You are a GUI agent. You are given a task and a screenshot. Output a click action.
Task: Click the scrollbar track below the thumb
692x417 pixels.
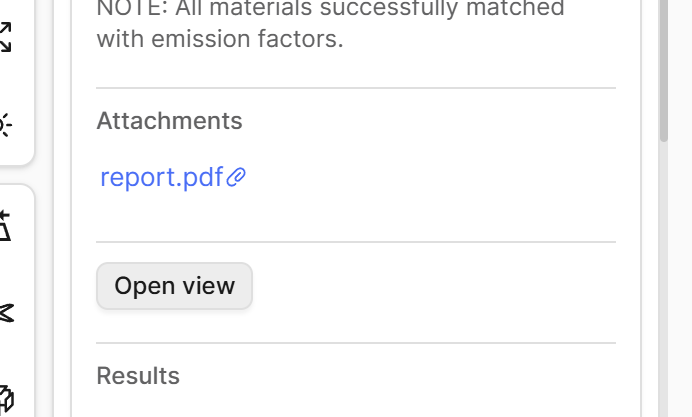663,278
